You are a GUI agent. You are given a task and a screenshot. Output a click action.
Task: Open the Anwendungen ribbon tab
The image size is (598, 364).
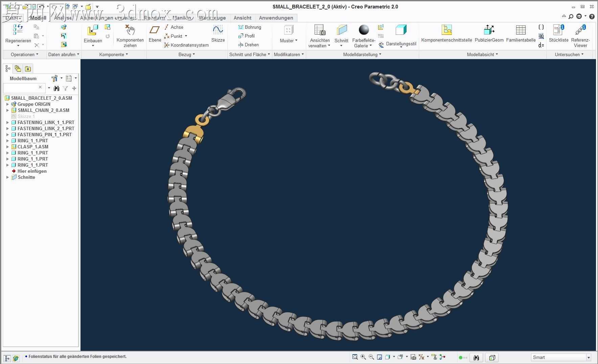tap(276, 18)
